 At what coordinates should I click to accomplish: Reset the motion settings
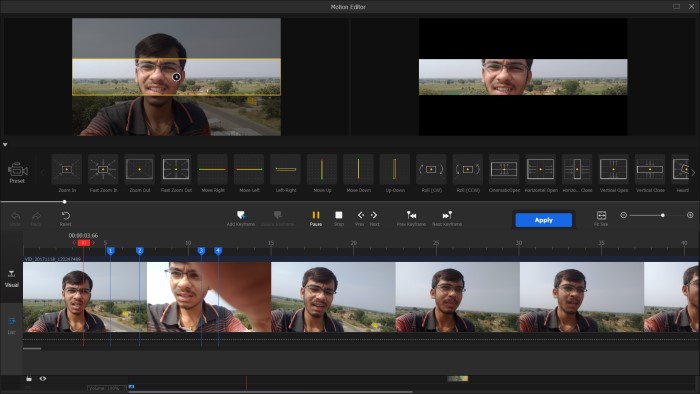point(66,219)
